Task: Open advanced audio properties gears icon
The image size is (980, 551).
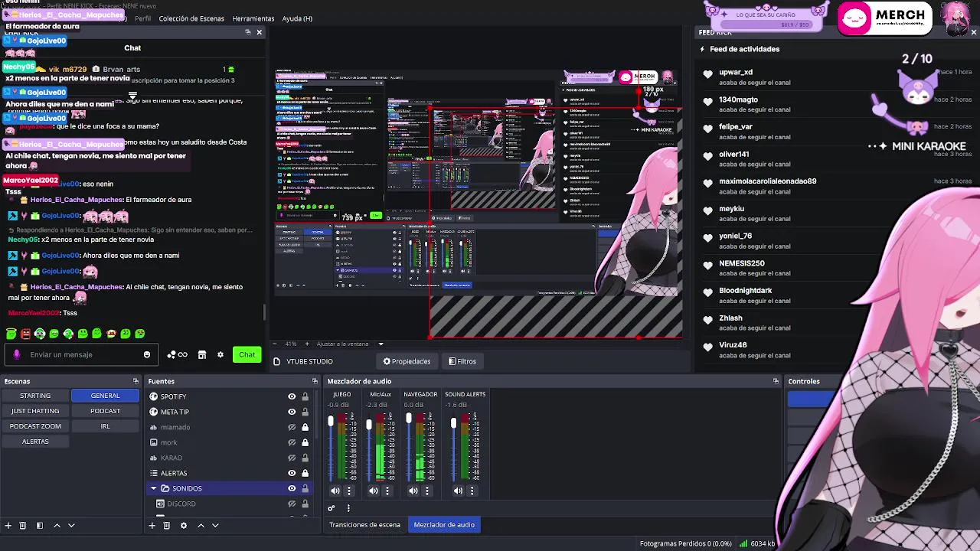Action: tap(332, 507)
